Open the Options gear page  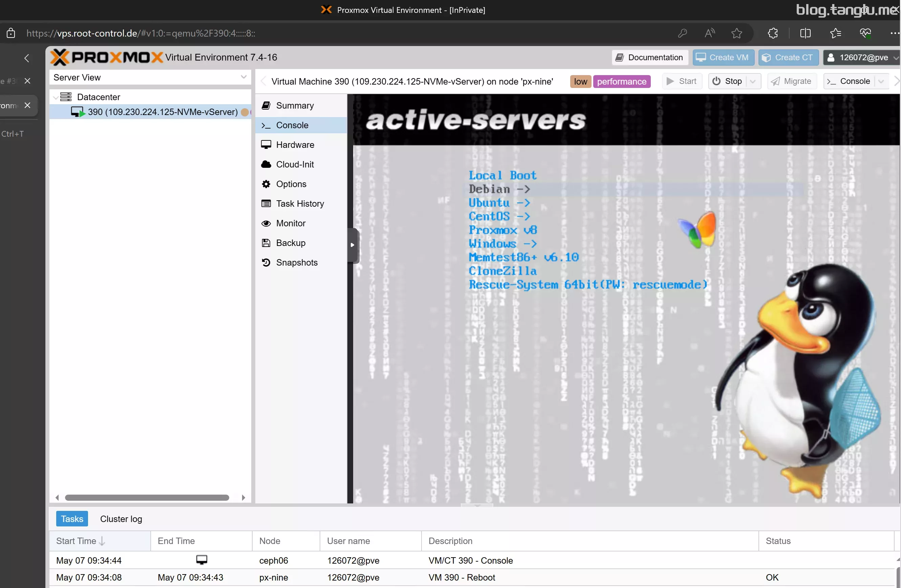pos(291,184)
